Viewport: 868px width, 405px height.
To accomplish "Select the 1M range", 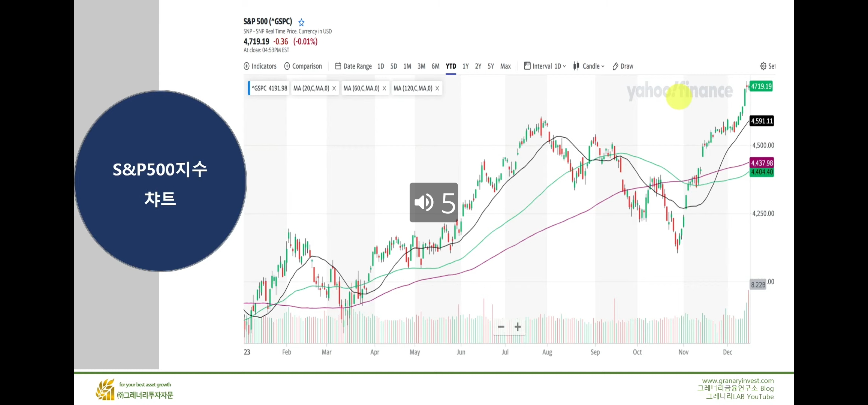I will [407, 66].
